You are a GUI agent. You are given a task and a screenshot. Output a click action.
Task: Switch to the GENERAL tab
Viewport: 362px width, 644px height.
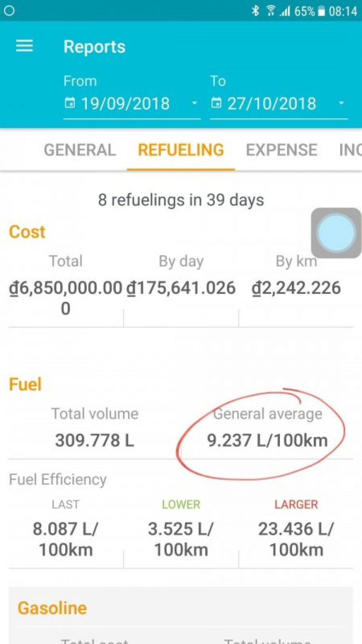[x=80, y=150]
